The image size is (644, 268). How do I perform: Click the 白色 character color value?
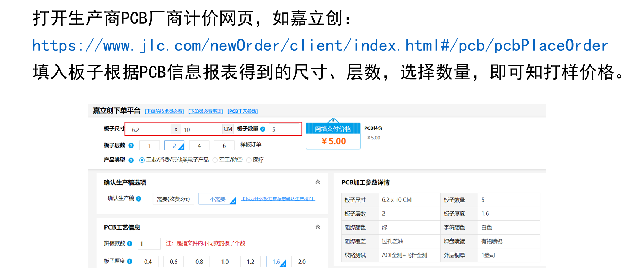(487, 227)
